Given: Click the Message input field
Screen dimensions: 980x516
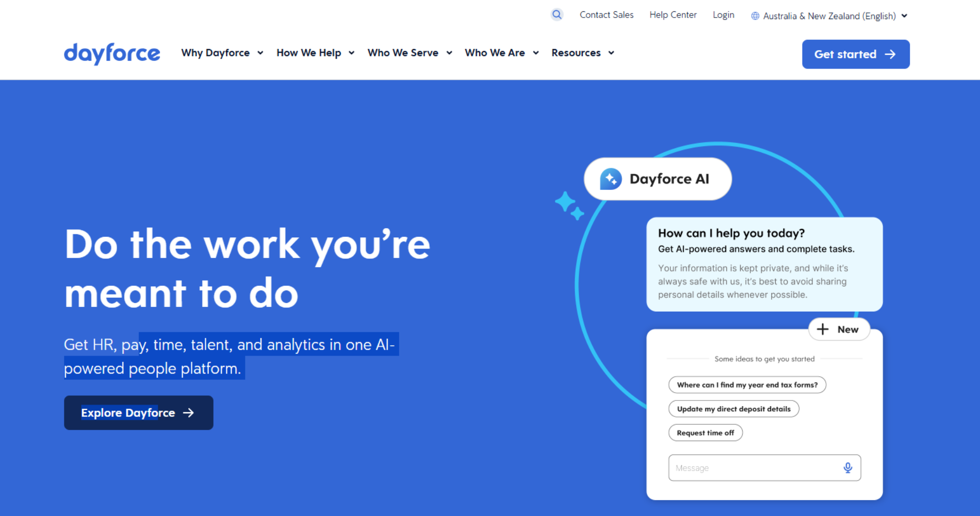Looking at the screenshot, I should [748, 467].
